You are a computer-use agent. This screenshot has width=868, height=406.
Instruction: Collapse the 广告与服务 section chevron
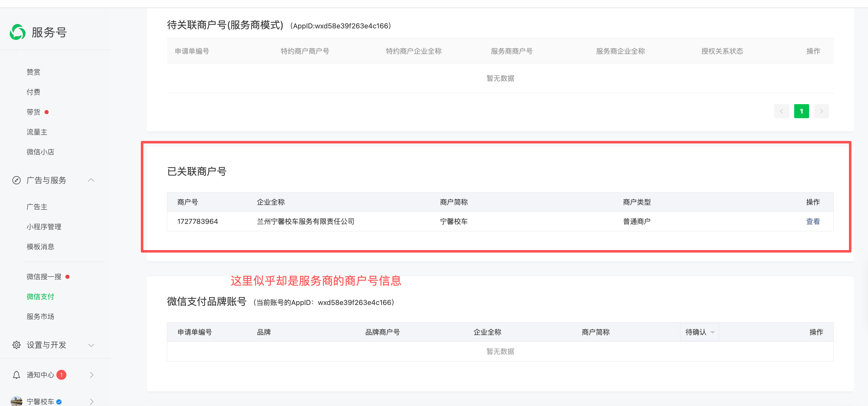point(91,181)
